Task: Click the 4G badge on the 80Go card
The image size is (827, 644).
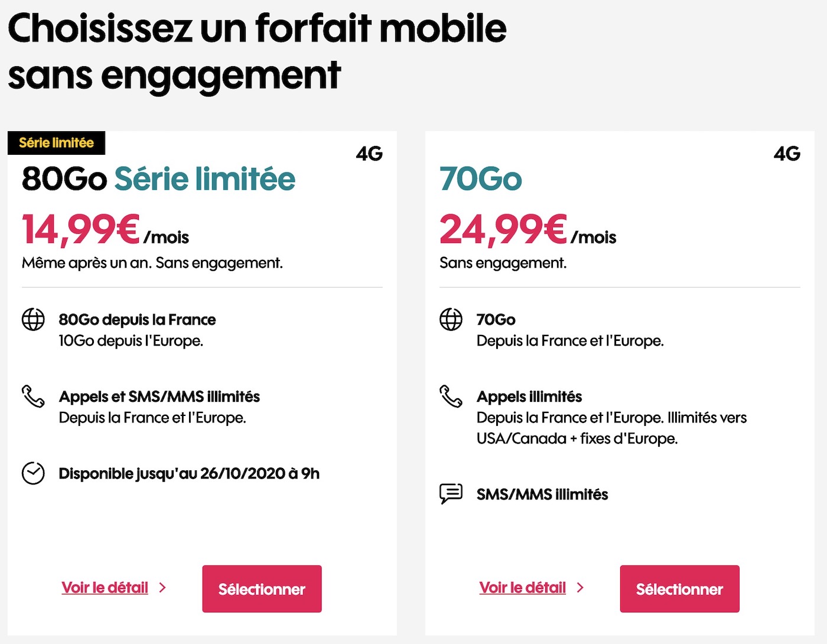Action: (x=369, y=154)
